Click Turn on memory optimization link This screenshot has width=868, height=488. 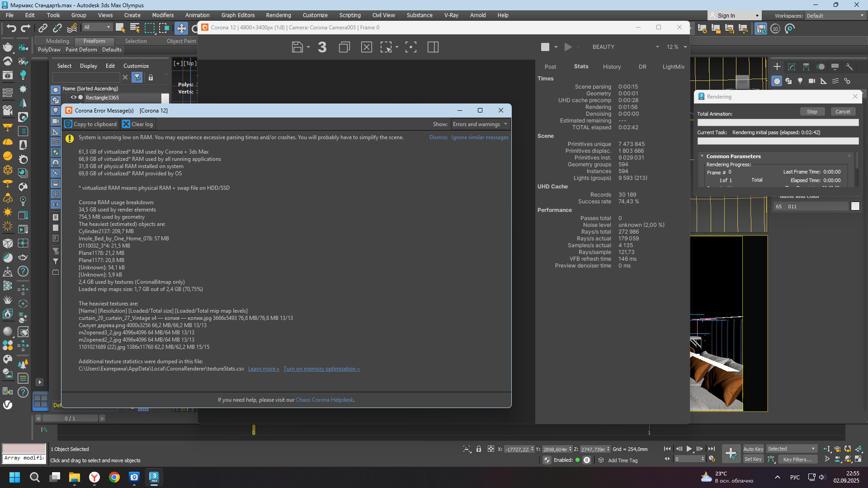click(x=321, y=369)
